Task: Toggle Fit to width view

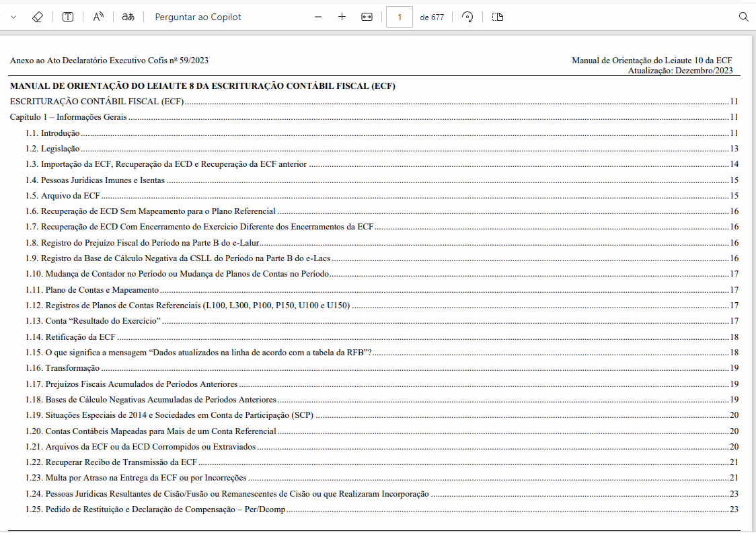Action: click(367, 17)
